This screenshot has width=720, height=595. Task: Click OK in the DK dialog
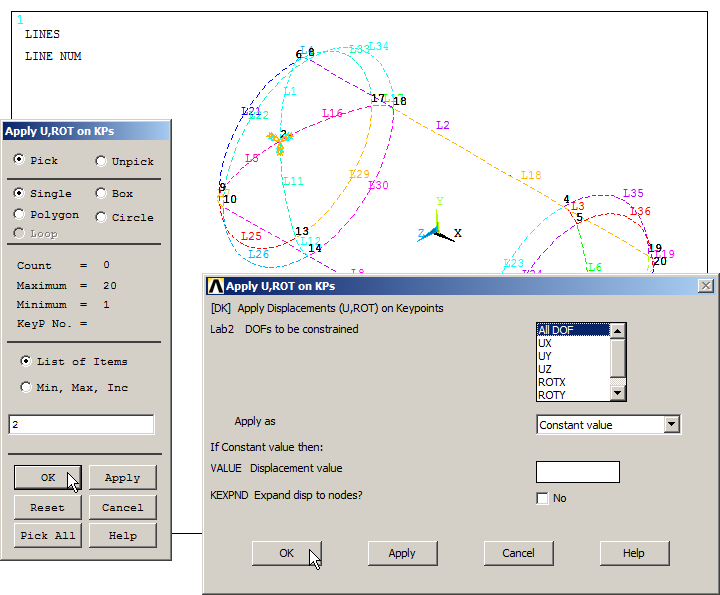(x=287, y=553)
